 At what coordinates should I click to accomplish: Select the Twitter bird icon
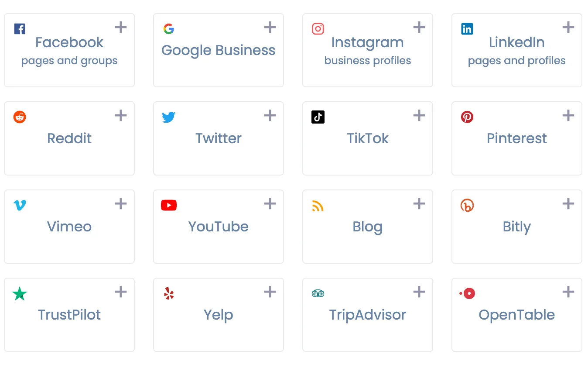click(x=169, y=117)
